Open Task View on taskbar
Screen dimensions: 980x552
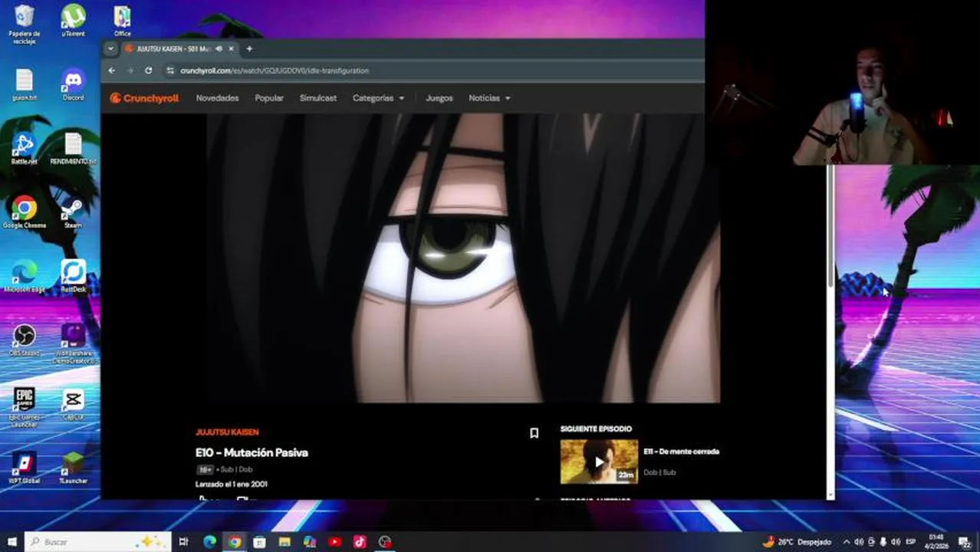coord(184,542)
